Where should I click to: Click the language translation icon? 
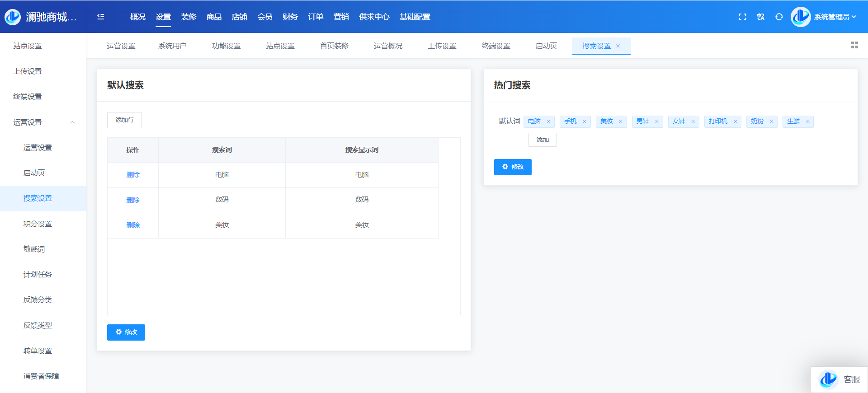pos(761,17)
